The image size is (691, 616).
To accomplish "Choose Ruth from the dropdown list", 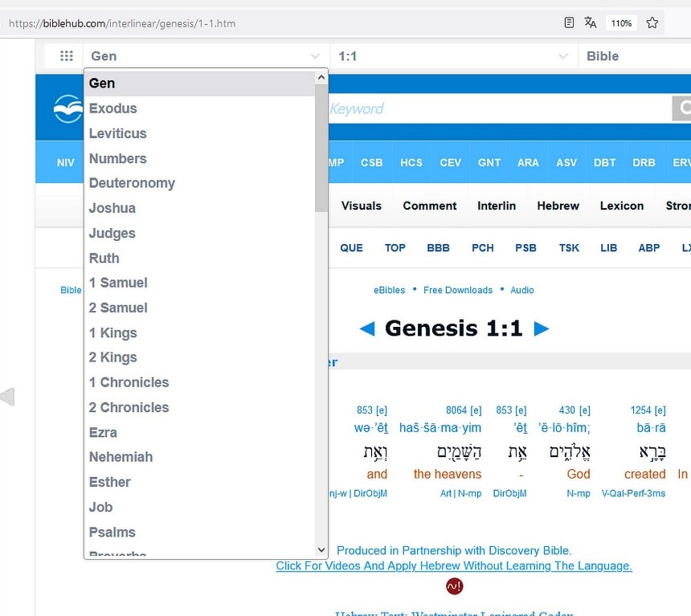I will pyautogui.click(x=199, y=258).
